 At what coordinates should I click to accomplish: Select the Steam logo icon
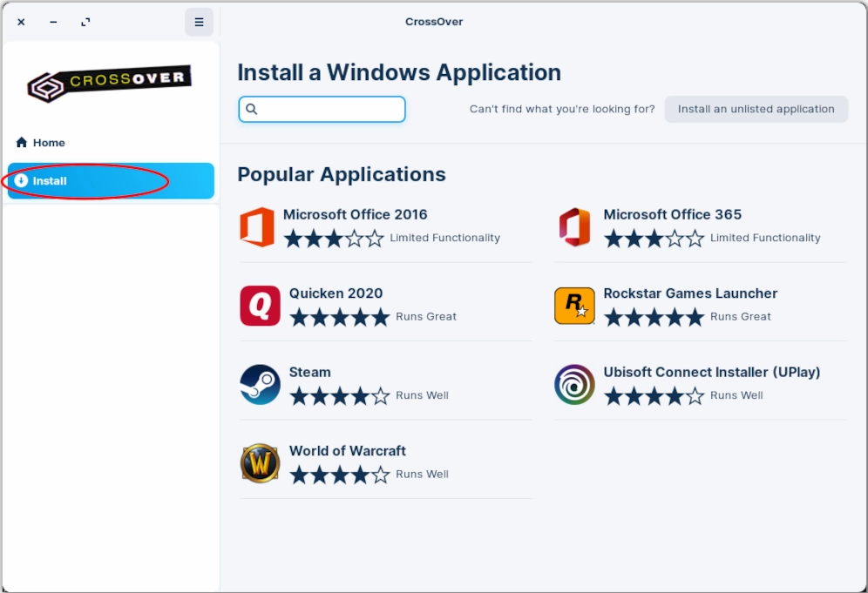(x=261, y=385)
